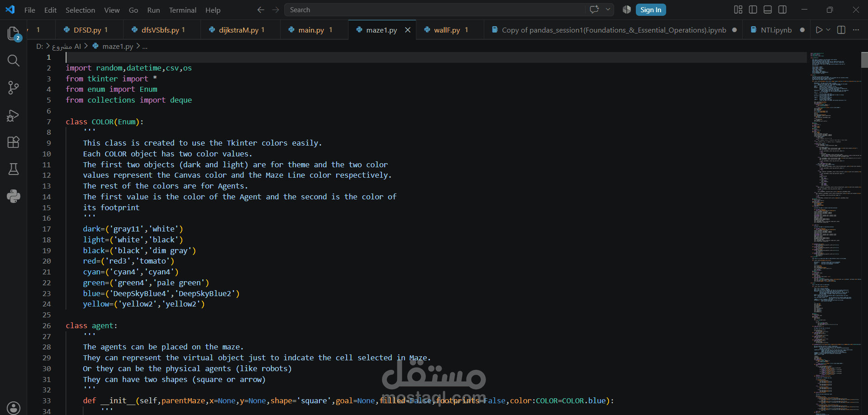Open the Go menu

134,10
